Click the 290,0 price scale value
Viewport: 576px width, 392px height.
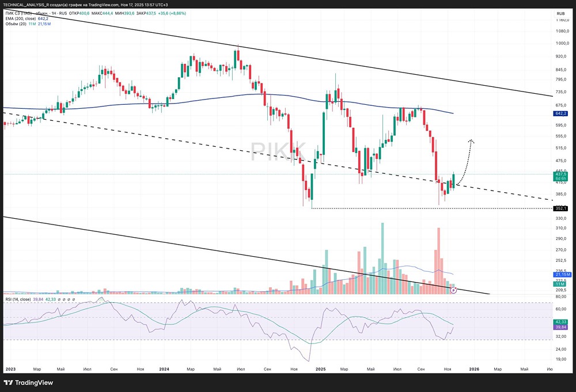[x=562, y=238]
